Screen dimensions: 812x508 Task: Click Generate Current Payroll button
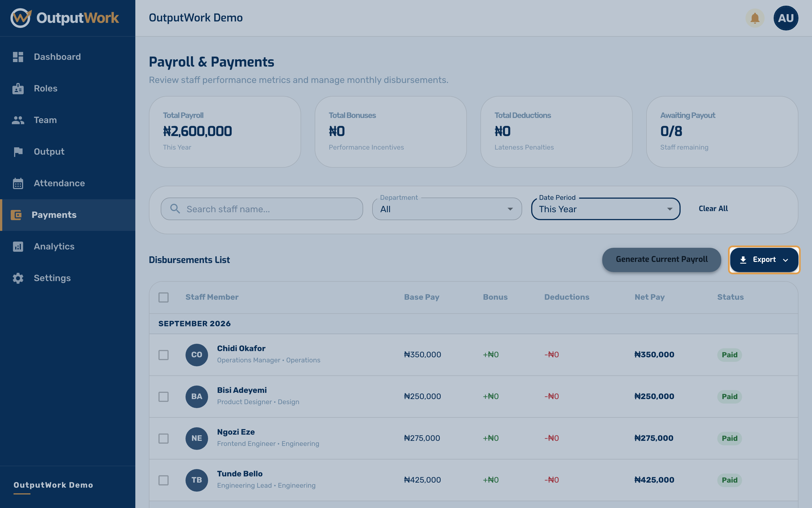pyautogui.click(x=661, y=260)
